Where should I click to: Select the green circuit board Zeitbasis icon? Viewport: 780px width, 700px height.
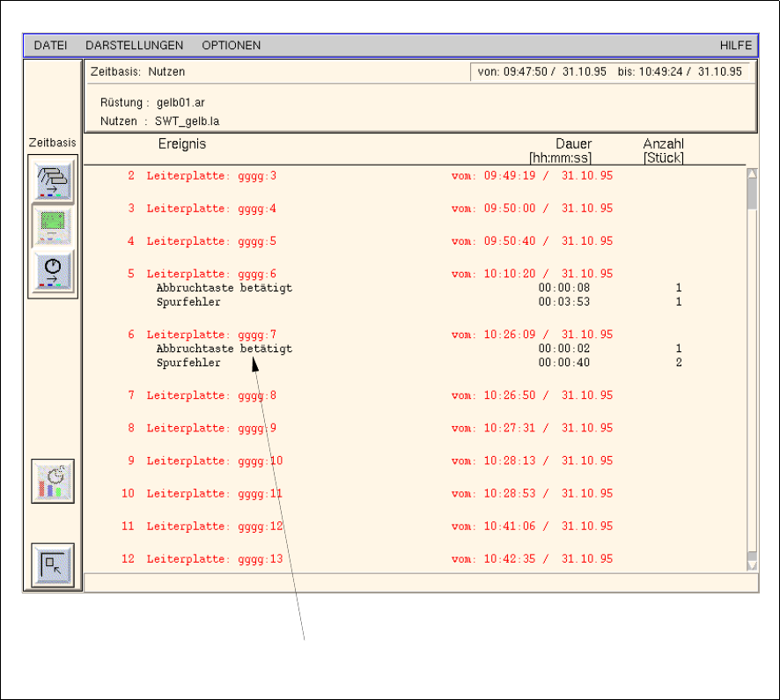tap(53, 225)
